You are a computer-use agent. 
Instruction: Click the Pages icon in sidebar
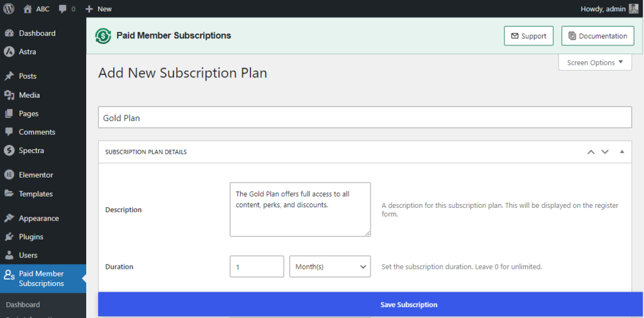(x=9, y=113)
